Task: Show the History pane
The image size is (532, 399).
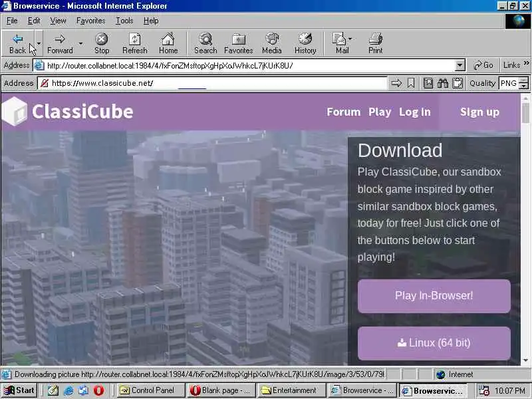Action: [x=305, y=43]
